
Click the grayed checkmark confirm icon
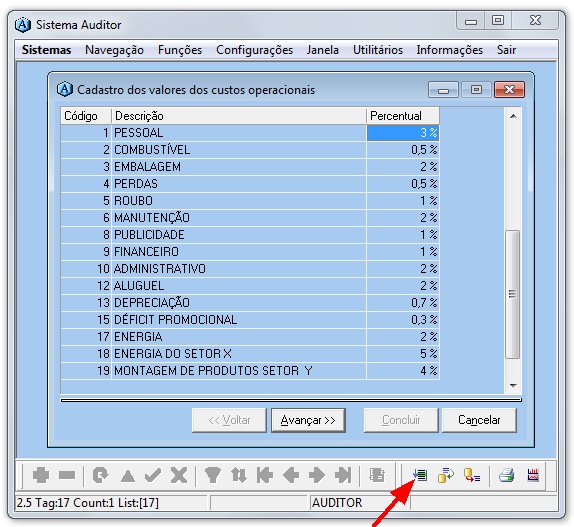coord(153,475)
